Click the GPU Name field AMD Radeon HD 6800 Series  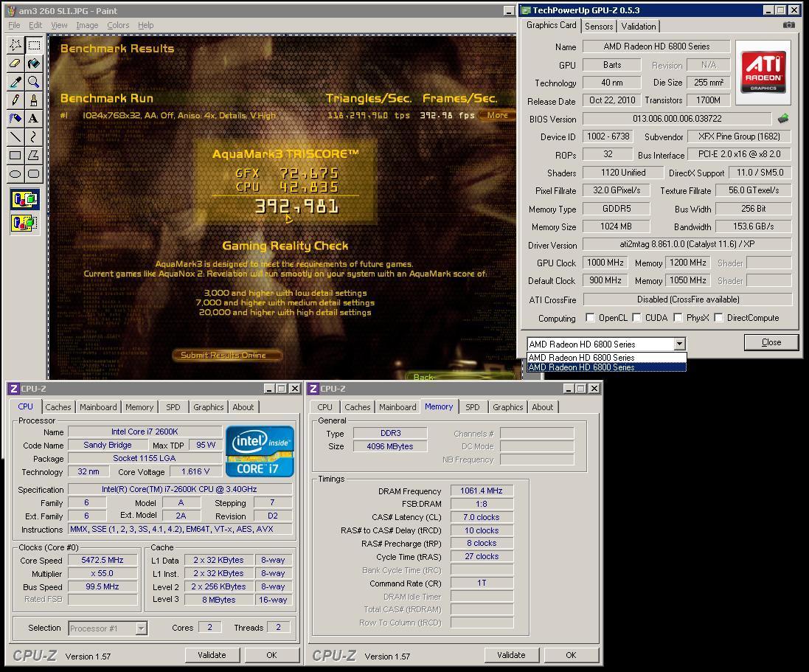tap(656, 46)
